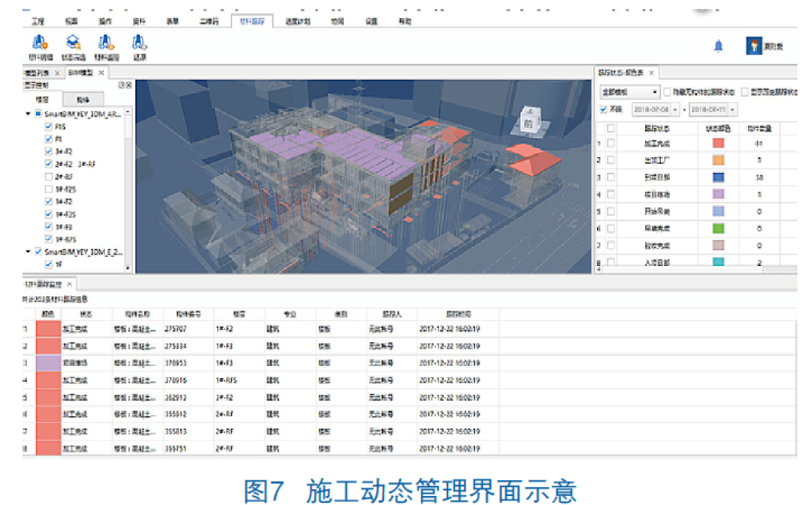Screen dimensions: 812x505
Task: Sort by the 楼层 column header in monitor table
Action: point(239,314)
